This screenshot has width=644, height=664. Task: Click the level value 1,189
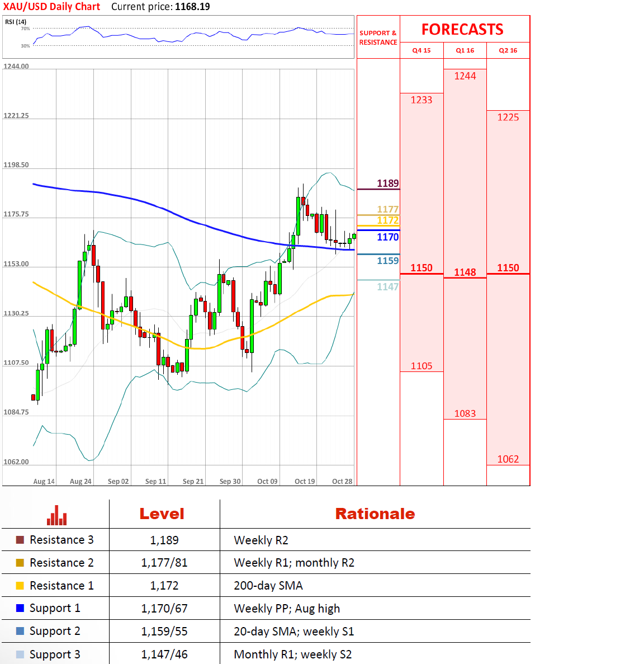pyautogui.click(x=164, y=540)
